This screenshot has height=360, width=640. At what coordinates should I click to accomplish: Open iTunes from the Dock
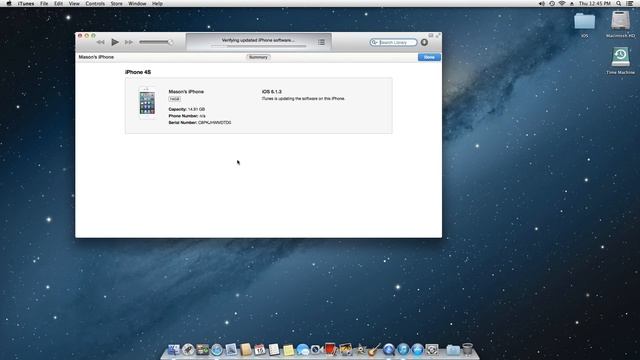(x=403, y=349)
